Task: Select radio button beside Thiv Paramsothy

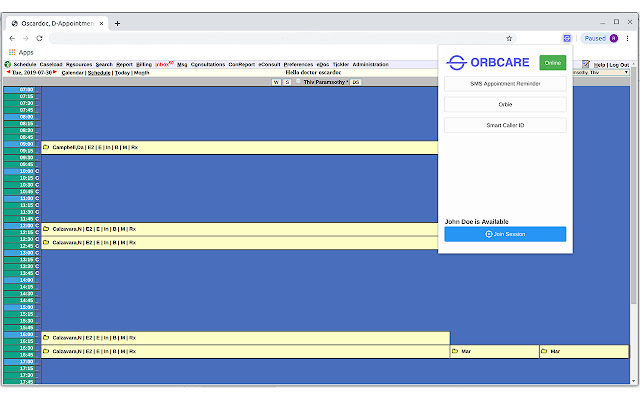Action: 298,82
